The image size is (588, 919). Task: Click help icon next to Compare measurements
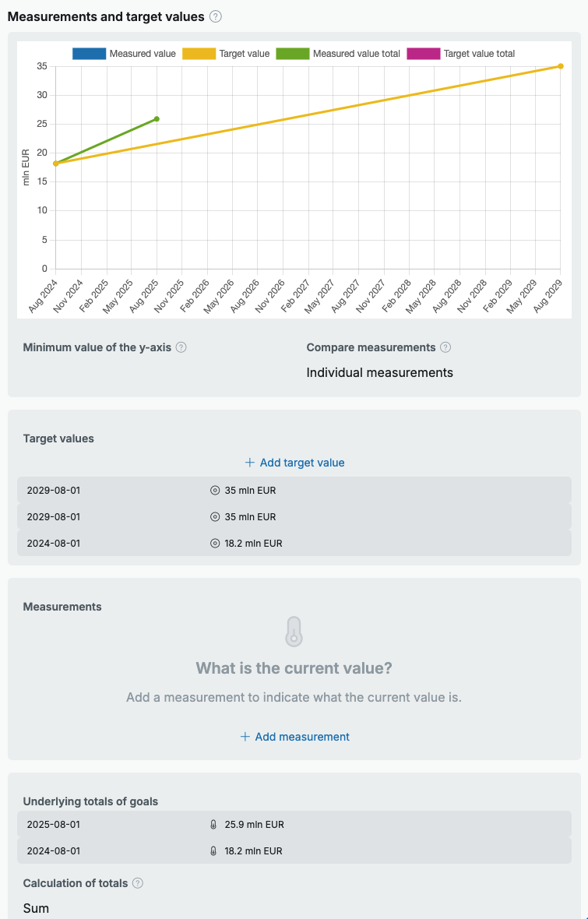[x=445, y=347]
